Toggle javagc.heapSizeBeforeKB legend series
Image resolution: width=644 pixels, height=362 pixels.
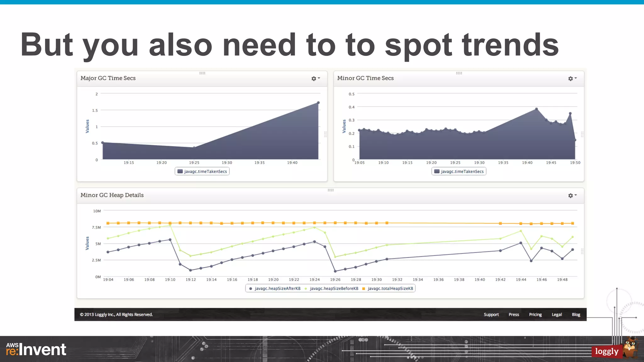click(334, 288)
